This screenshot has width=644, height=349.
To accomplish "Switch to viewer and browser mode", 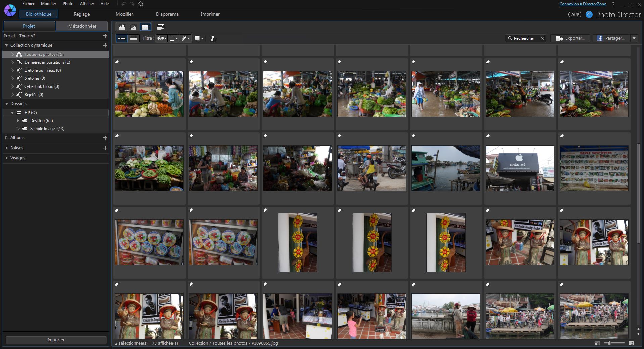I will click(x=122, y=27).
